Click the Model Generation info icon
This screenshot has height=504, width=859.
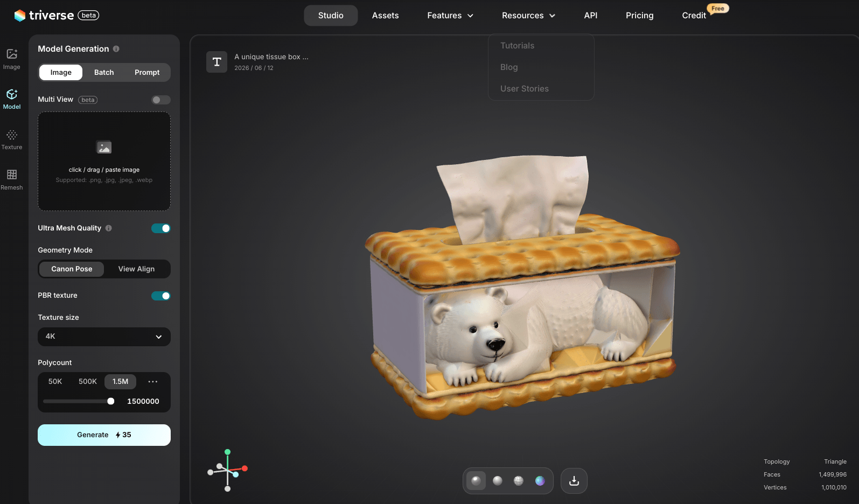[116, 49]
